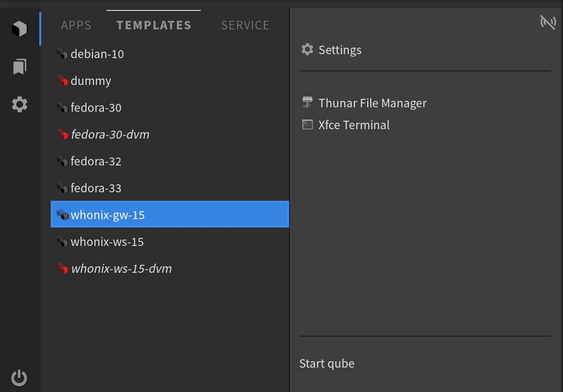Image resolution: width=563 pixels, height=392 pixels.
Task: Click the Xfce Terminal icon
Action: coord(308,125)
